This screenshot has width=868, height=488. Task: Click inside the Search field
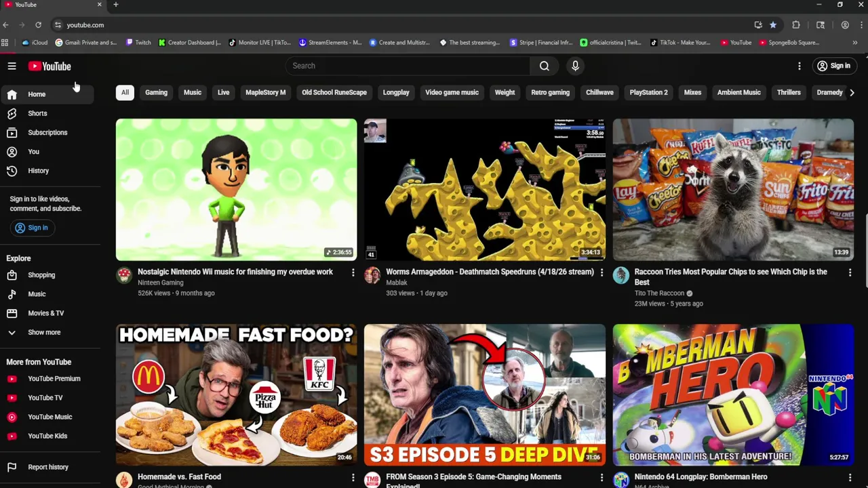pos(407,66)
